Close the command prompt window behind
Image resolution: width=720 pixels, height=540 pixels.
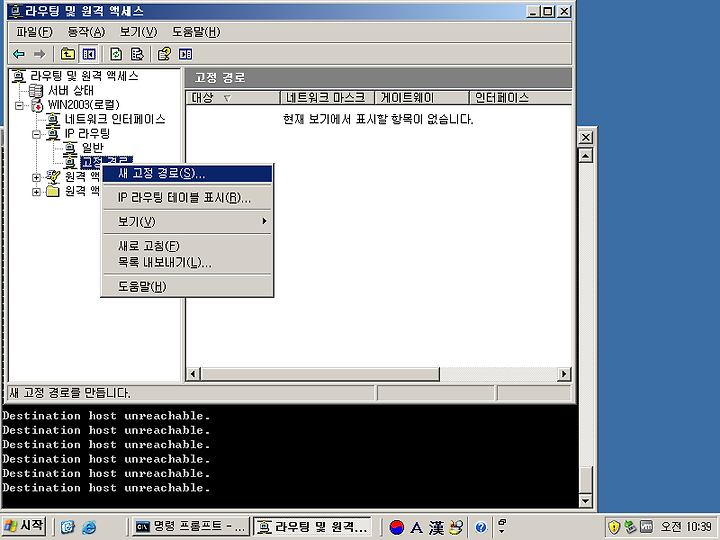[x=586, y=137]
